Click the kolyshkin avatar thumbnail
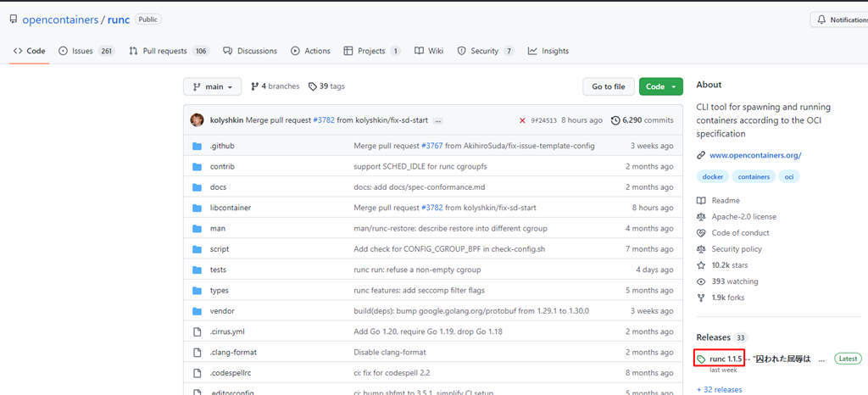 pyautogui.click(x=197, y=120)
